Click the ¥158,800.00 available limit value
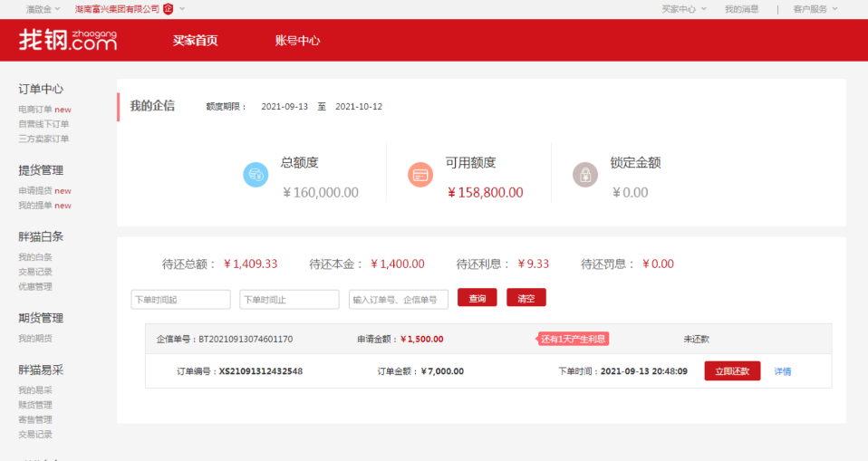 coord(485,193)
